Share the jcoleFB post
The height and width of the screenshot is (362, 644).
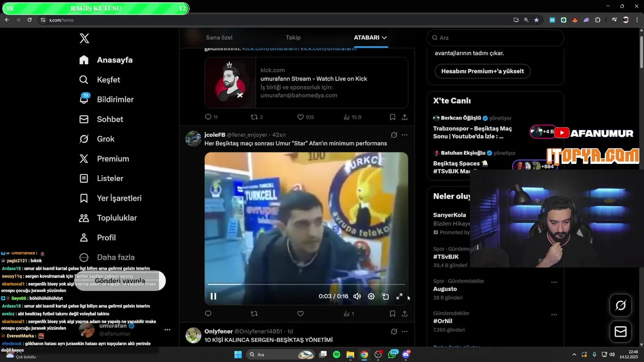[405, 314]
